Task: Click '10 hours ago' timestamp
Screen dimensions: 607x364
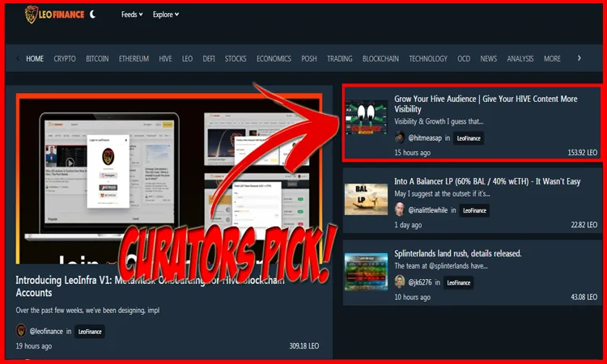Action: 412,298
